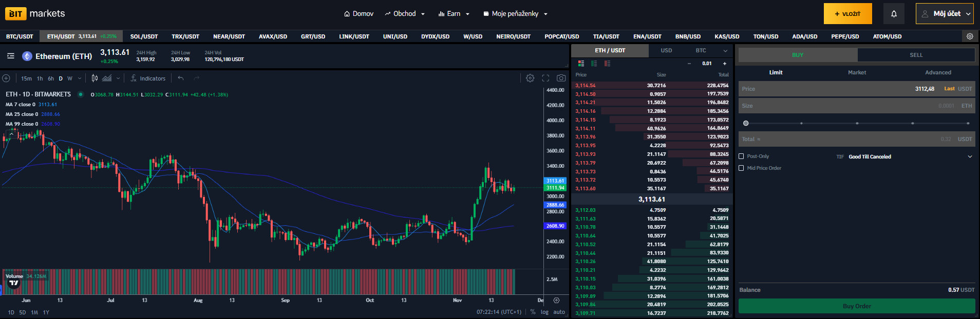Undo the last chart action
980x319 pixels.
click(181, 78)
